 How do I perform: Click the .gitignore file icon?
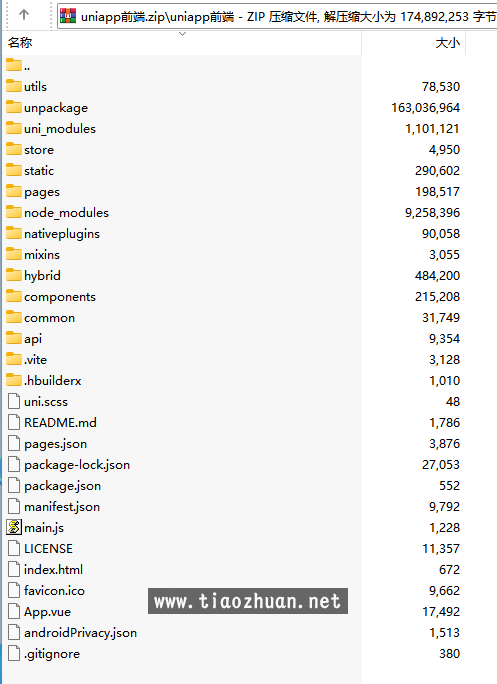click(x=14, y=653)
